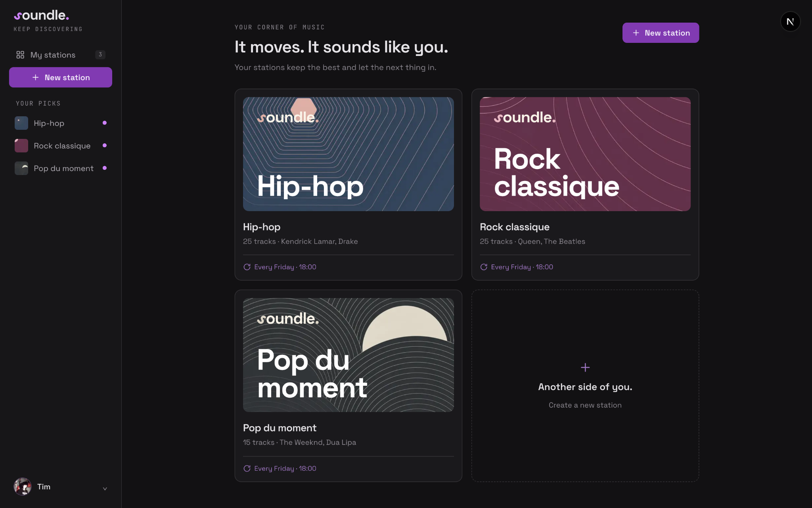
Task: Click the stations count badge 3
Action: pyautogui.click(x=100, y=55)
